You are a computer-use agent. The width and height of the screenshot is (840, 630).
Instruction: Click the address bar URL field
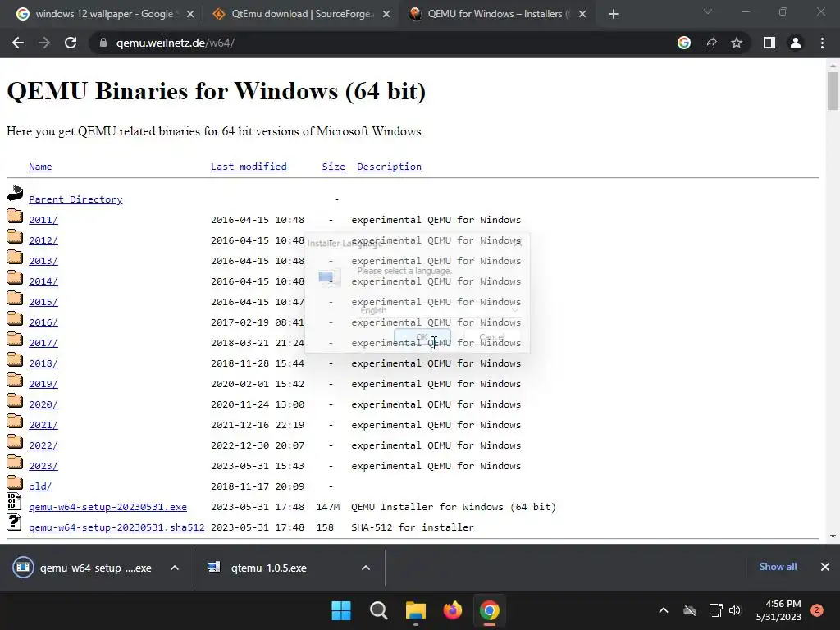point(375,43)
